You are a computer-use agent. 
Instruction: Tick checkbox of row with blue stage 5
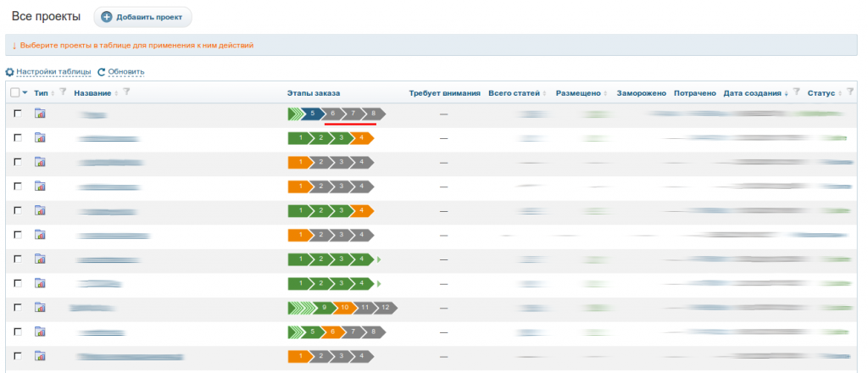pos(18,113)
